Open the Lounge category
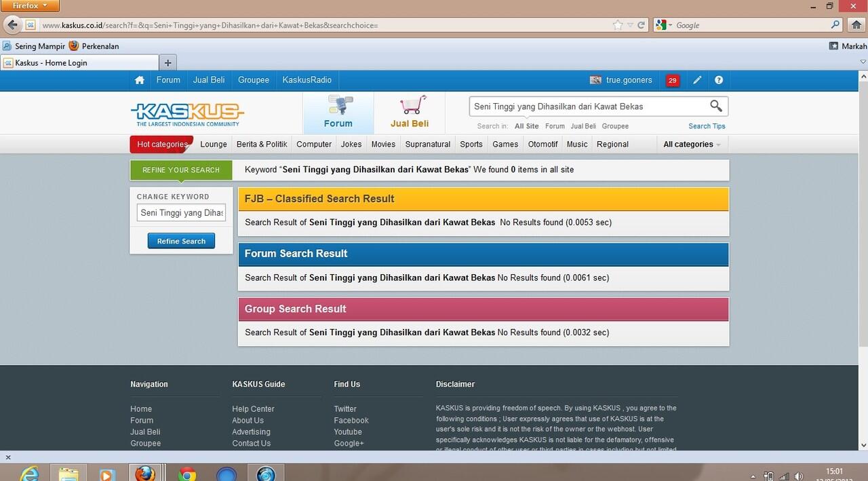The height and width of the screenshot is (481, 868). pos(214,145)
